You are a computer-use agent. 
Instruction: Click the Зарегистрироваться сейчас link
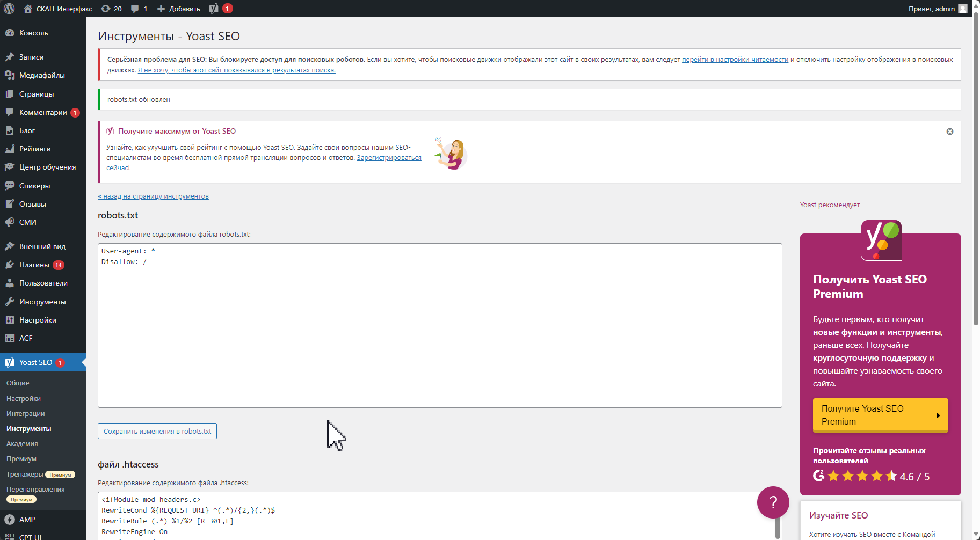389,158
